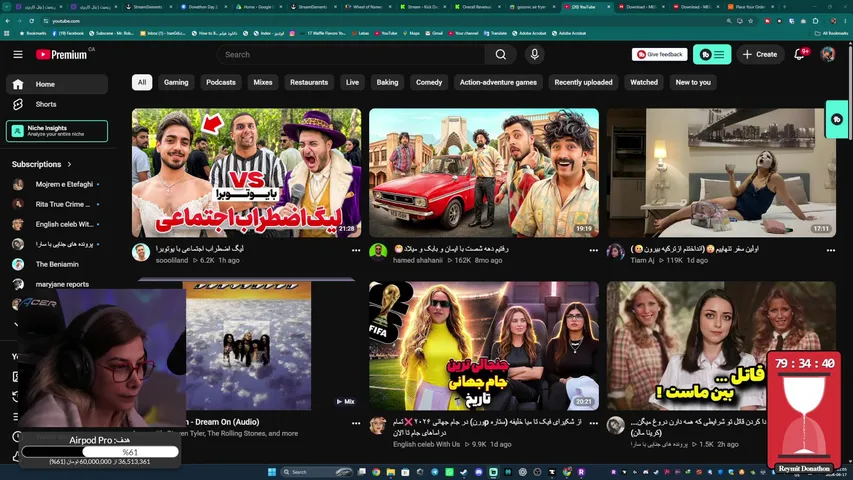Open Telegram from the taskbar
The width and height of the screenshot is (853, 480).
[435, 472]
